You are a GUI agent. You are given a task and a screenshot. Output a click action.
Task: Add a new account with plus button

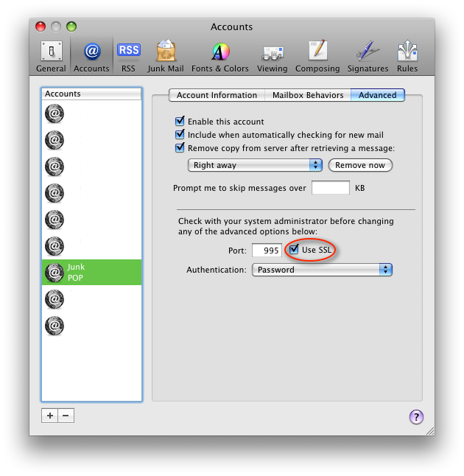coord(50,416)
